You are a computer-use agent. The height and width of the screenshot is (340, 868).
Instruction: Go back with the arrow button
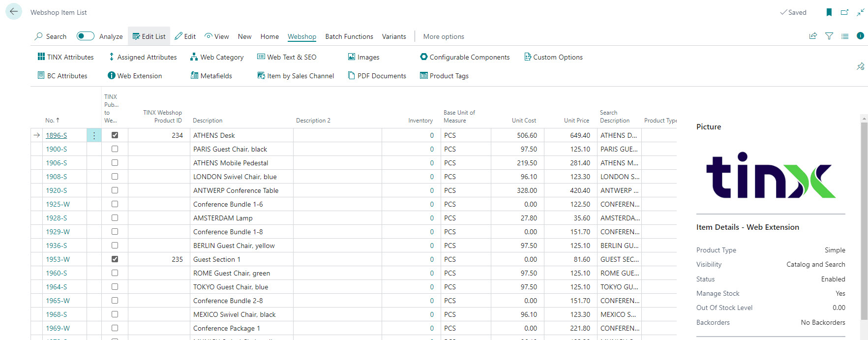coord(14,12)
